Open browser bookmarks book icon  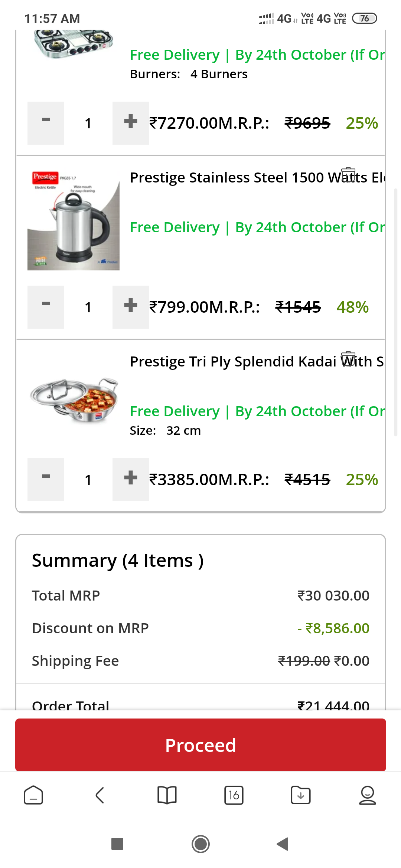(x=167, y=795)
